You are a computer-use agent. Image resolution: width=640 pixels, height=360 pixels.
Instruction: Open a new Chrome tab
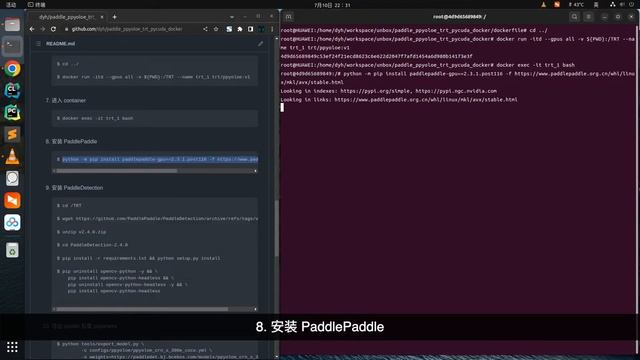[x=114, y=17]
